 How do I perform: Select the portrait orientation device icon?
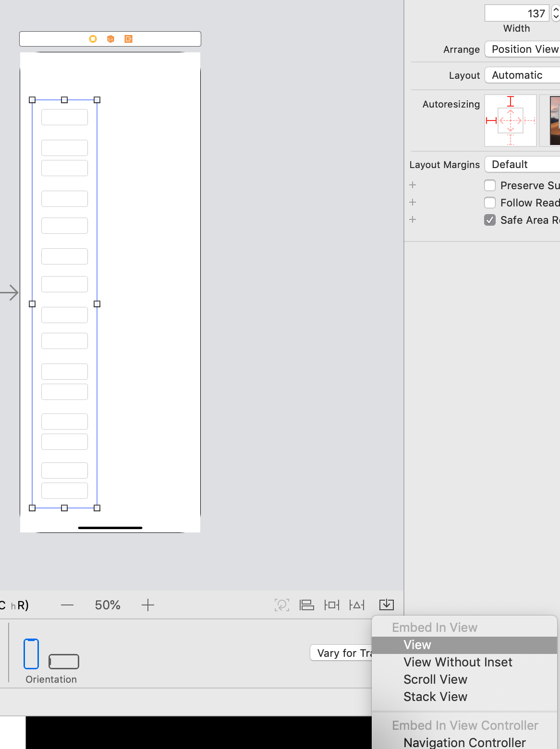click(x=31, y=653)
